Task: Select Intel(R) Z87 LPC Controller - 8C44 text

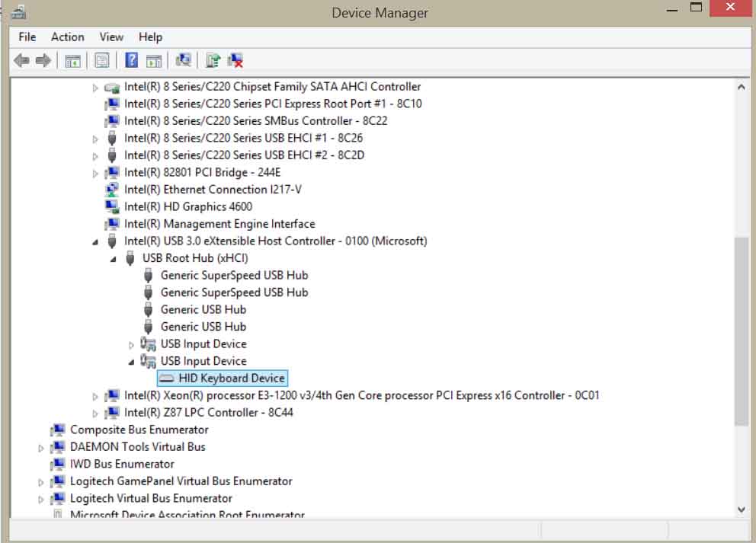Action: pos(208,413)
